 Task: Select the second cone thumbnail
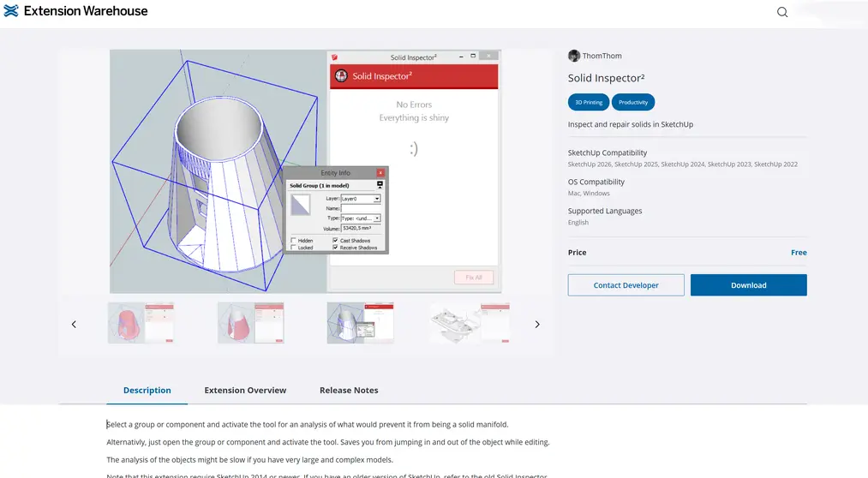click(251, 323)
